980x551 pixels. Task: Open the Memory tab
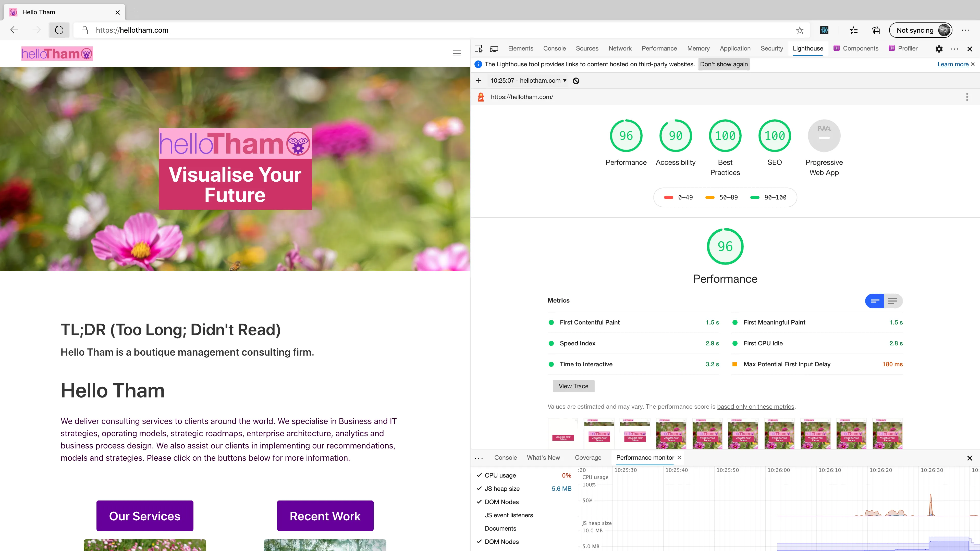[x=698, y=49]
